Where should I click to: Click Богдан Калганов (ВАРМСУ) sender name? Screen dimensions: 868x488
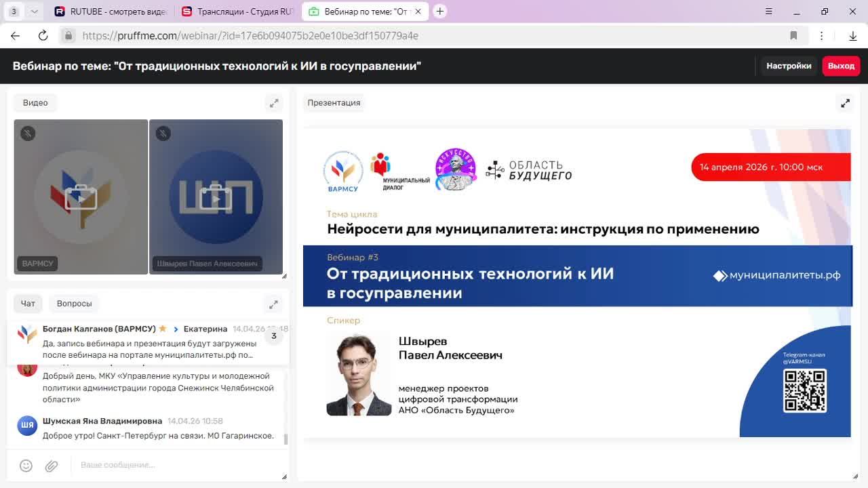point(99,329)
